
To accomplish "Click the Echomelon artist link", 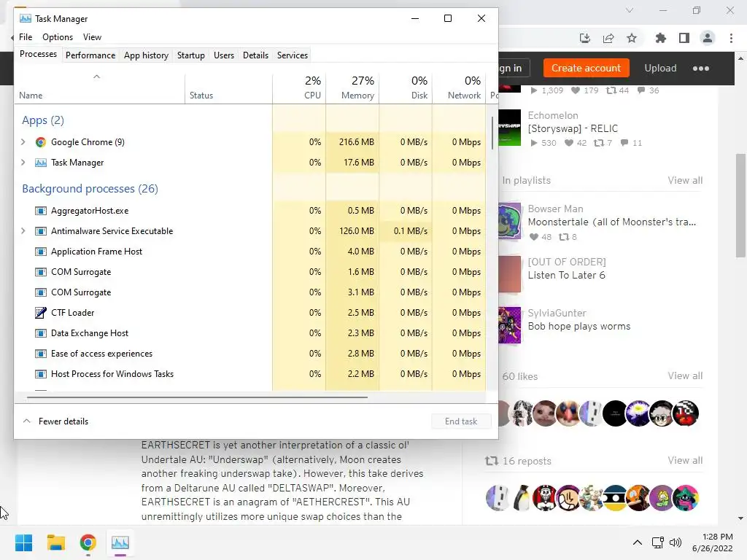I will 553,115.
